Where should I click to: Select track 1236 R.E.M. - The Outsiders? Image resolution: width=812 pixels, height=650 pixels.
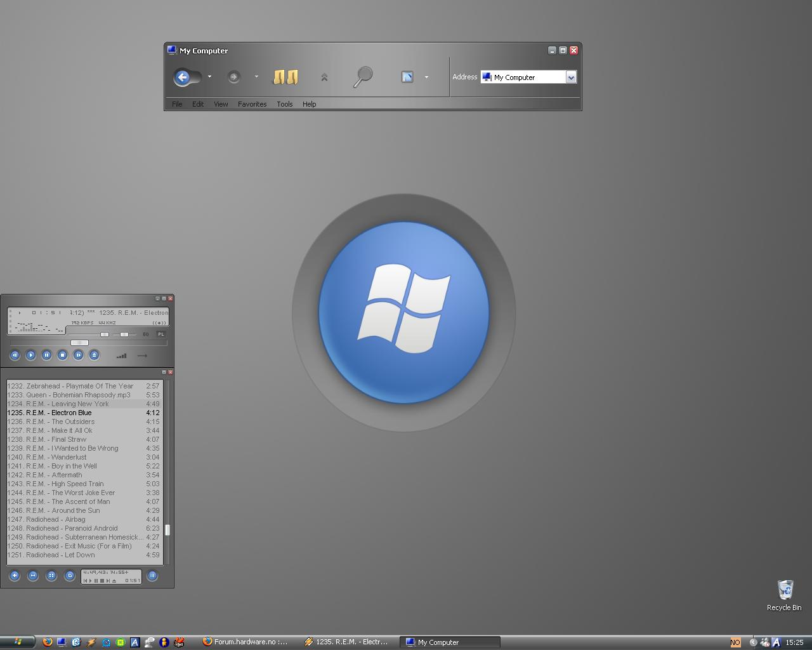pos(85,421)
